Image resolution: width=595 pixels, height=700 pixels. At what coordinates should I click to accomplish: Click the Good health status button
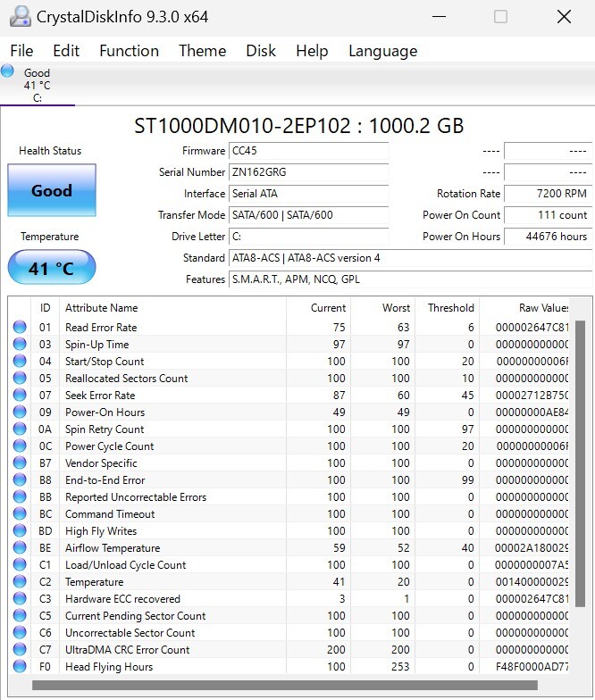click(x=52, y=191)
